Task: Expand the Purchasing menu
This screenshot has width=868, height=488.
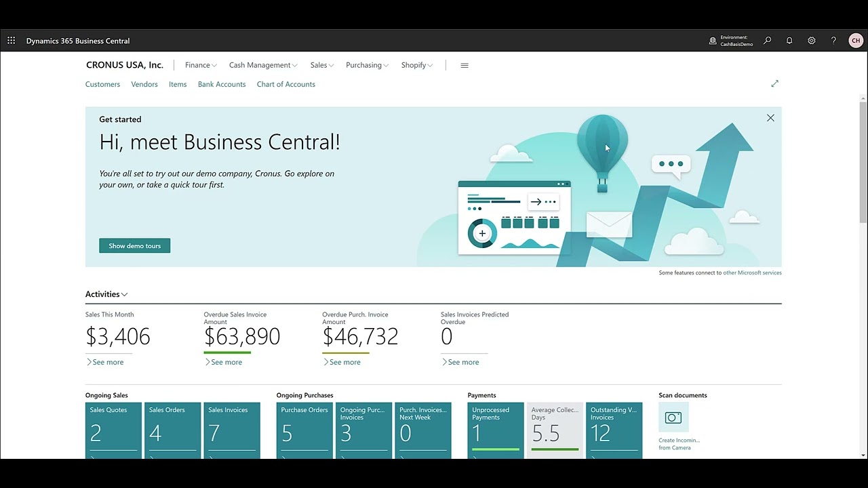Action: (367, 65)
